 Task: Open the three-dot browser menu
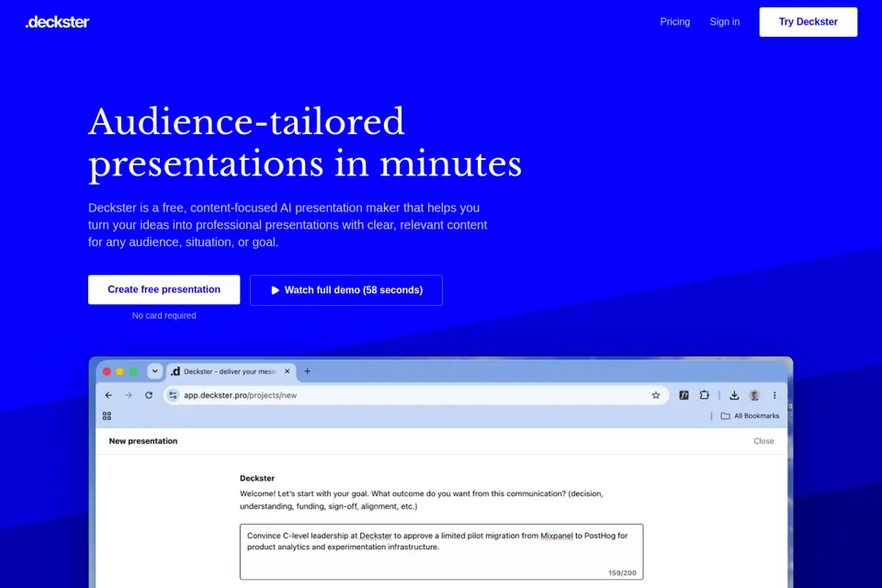775,396
